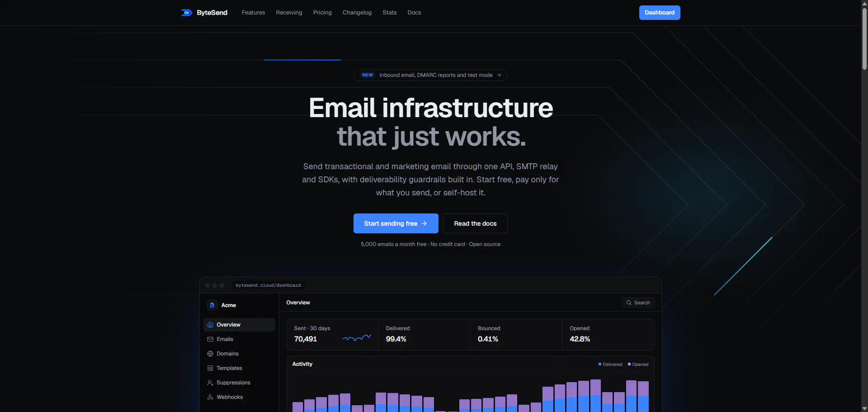Click the Templates layout icon

(210, 368)
